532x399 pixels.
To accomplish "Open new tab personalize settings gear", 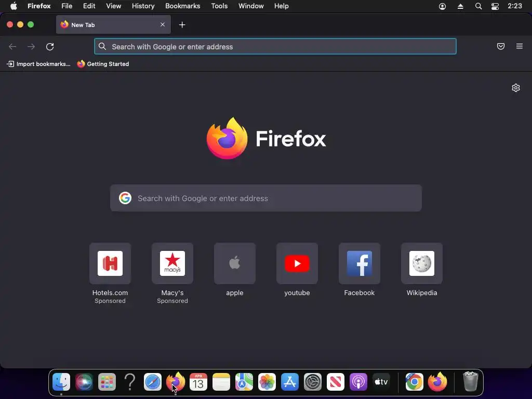I will point(516,88).
